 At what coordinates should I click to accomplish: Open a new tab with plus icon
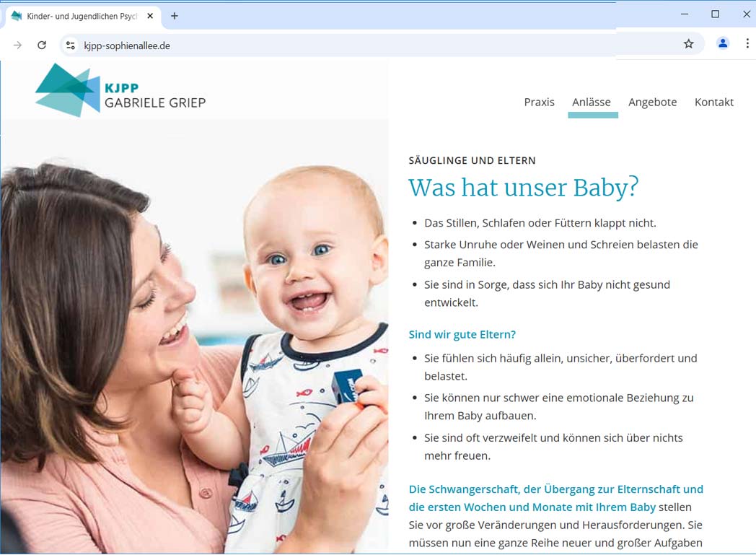[175, 16]
